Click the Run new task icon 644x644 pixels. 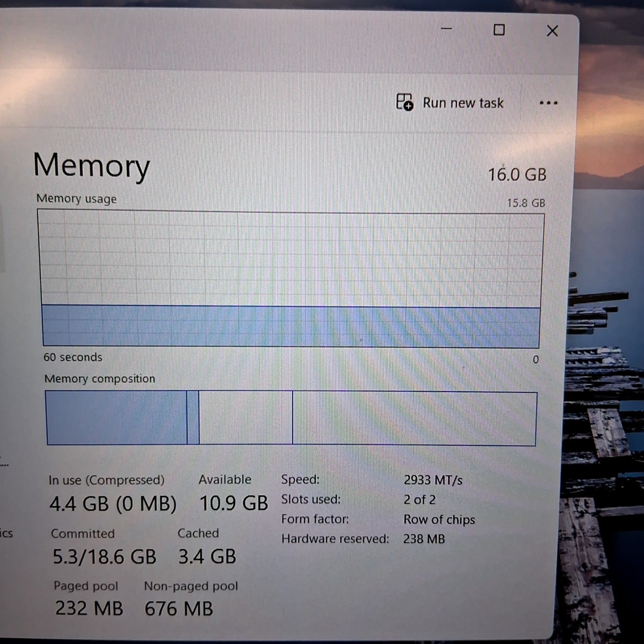(405, 103)
